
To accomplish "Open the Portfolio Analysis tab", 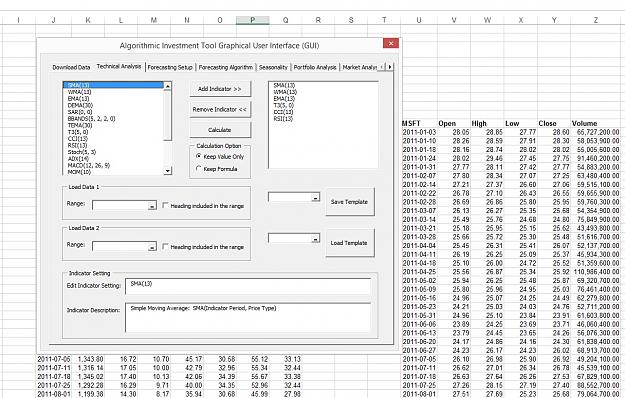I will point(315,67).
